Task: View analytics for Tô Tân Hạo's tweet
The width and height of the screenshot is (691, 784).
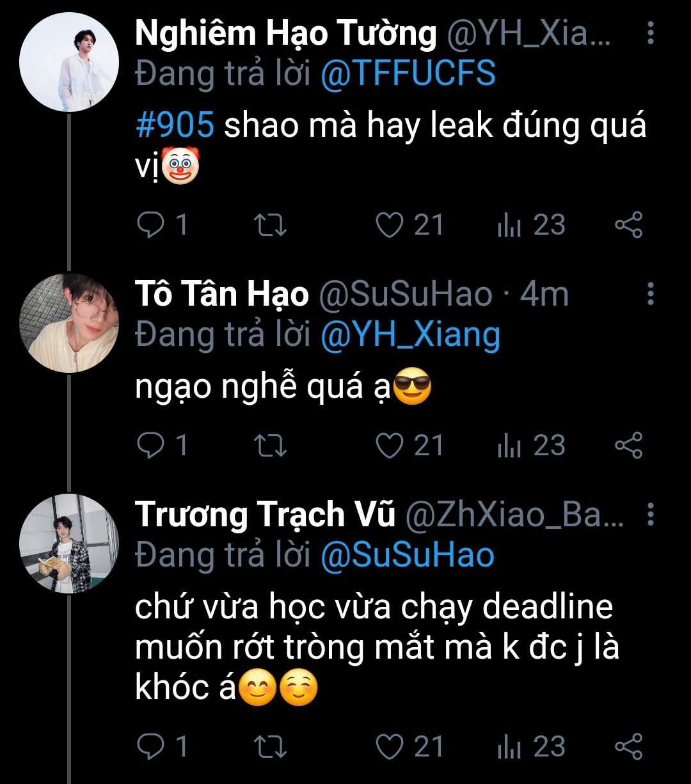Action: pyautogui.click(x=510, y=446)
